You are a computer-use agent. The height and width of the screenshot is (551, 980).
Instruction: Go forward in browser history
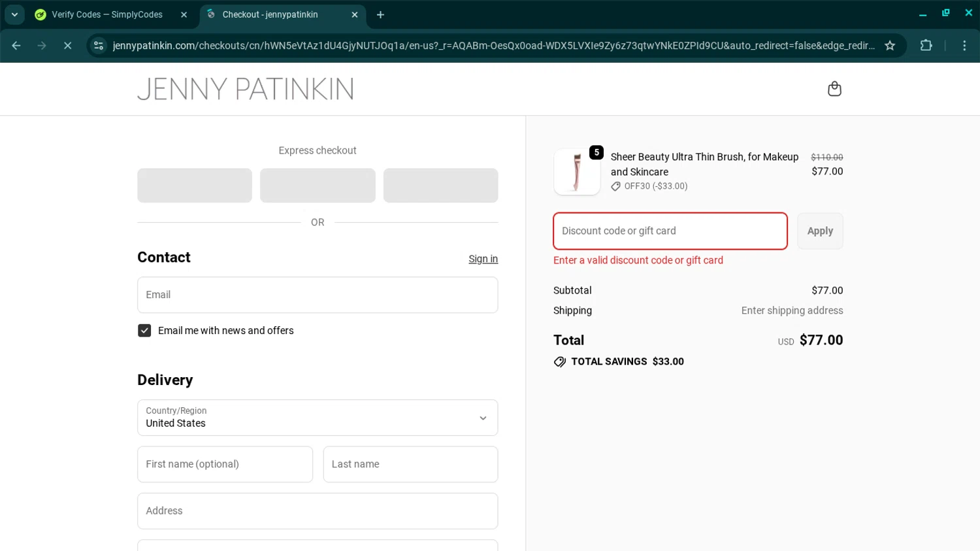tap(42, 46)
